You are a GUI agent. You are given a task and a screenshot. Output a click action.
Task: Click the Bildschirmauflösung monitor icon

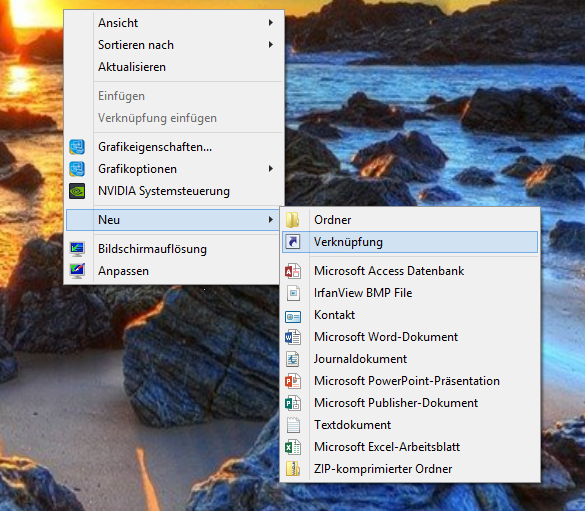click(77, 249)
